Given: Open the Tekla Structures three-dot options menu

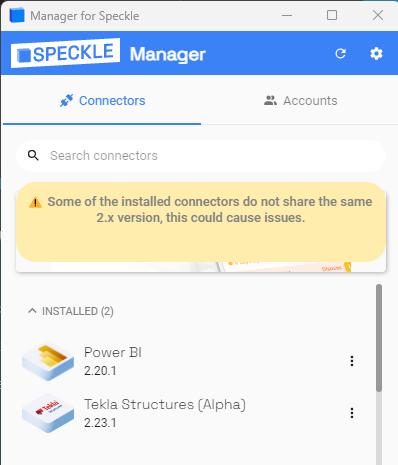Looking at the screenshot, I should [x=352, y=413].
